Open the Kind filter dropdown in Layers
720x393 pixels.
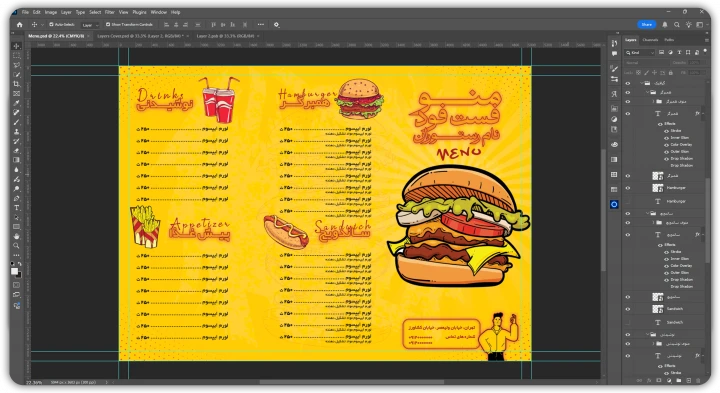tap(640, 53)
